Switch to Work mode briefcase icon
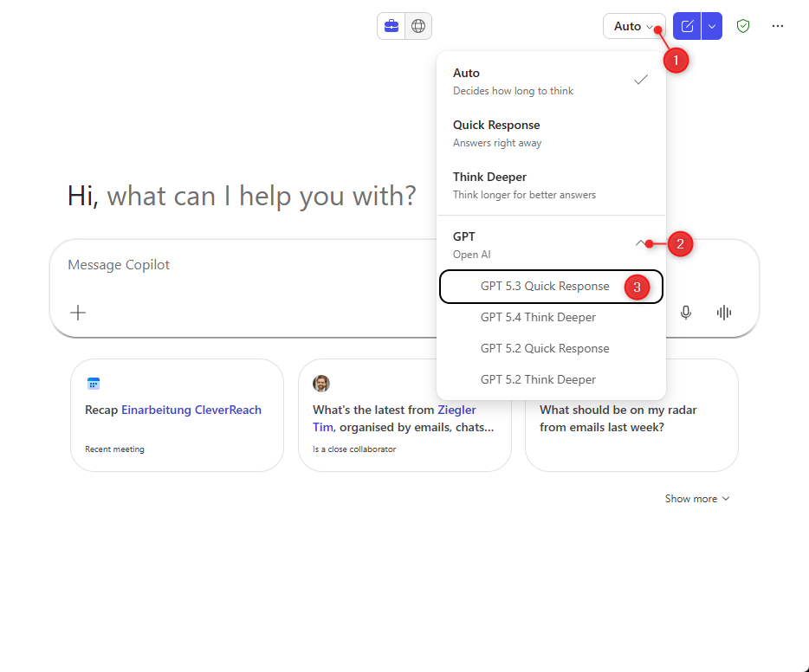The height and width of the screenshot is (672, 809). coord(392,26)
